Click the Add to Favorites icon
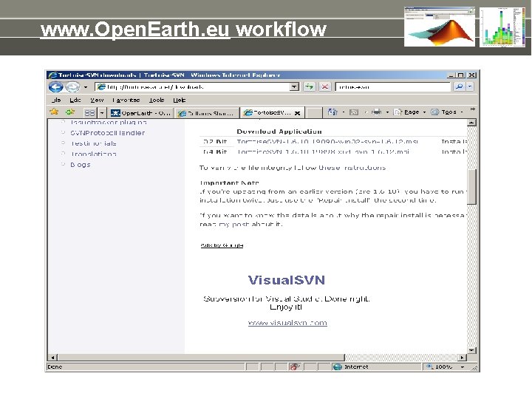The image size is (532, 399). (x=70, y=112)
